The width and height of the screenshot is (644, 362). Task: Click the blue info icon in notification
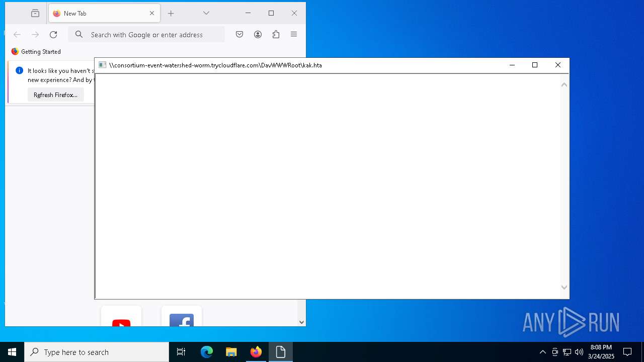pyautogui.click(x=20, y=71)
